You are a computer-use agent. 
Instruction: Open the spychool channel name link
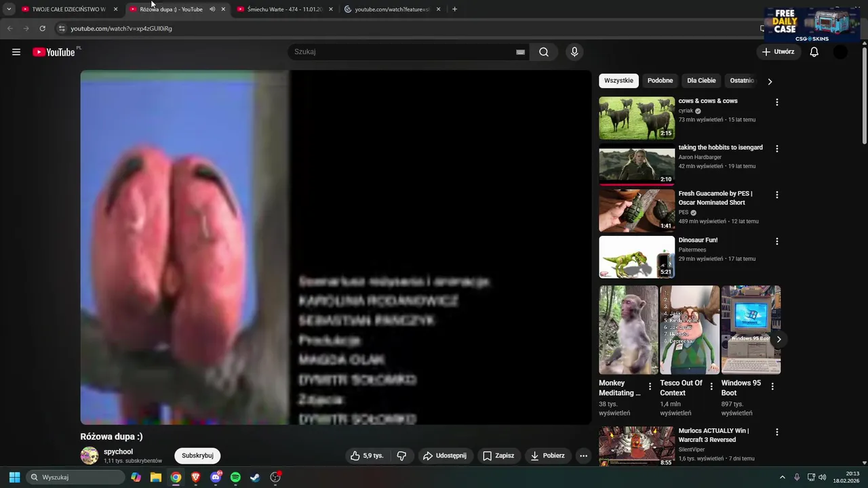click(x=118, y=451)
